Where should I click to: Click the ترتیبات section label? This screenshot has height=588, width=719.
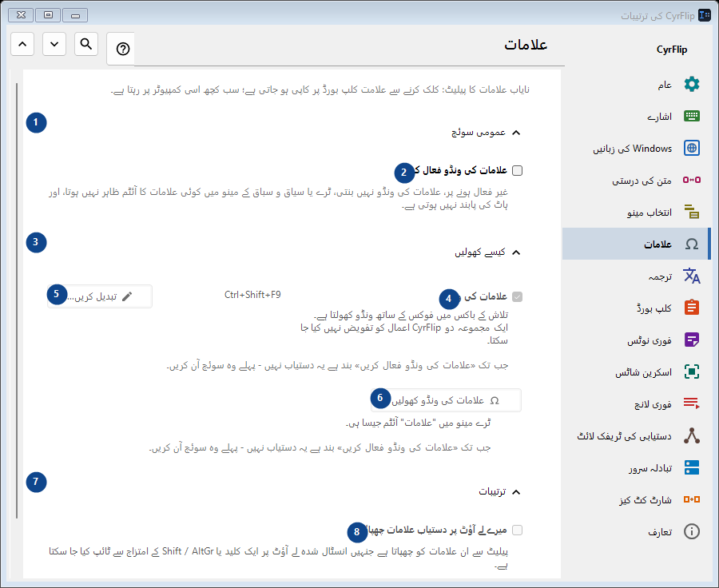click(x=492, y=491)
